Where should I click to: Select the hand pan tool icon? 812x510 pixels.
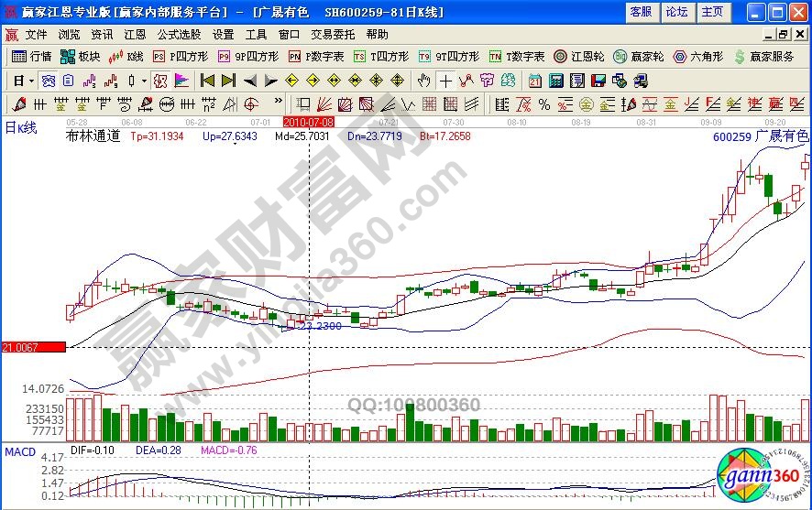(424, 80)
